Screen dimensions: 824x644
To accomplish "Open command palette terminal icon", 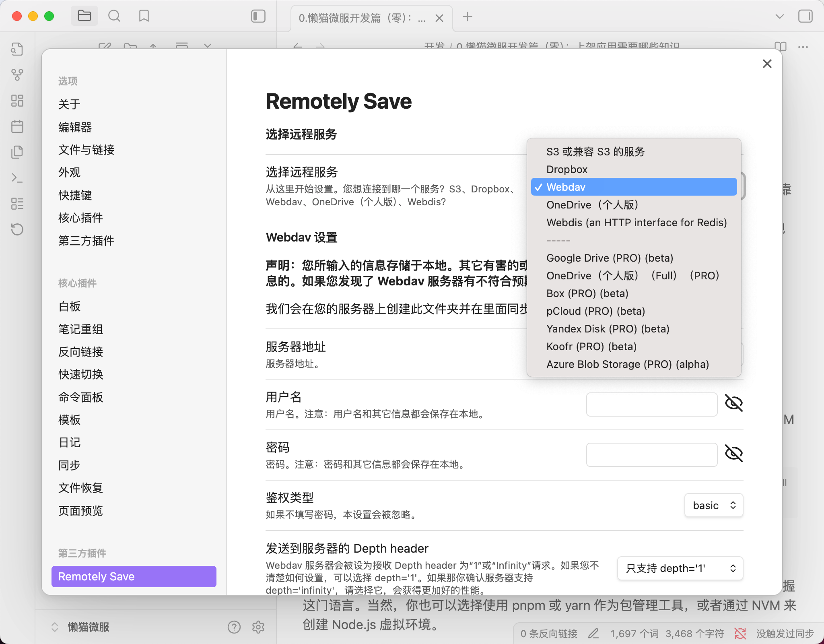I will (17, 178).
